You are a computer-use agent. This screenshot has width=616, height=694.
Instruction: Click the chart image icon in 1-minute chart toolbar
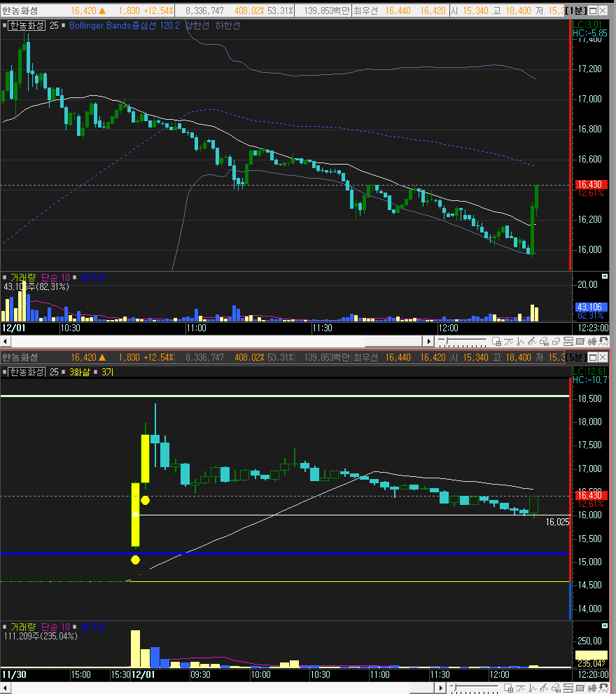pos(580,341)
